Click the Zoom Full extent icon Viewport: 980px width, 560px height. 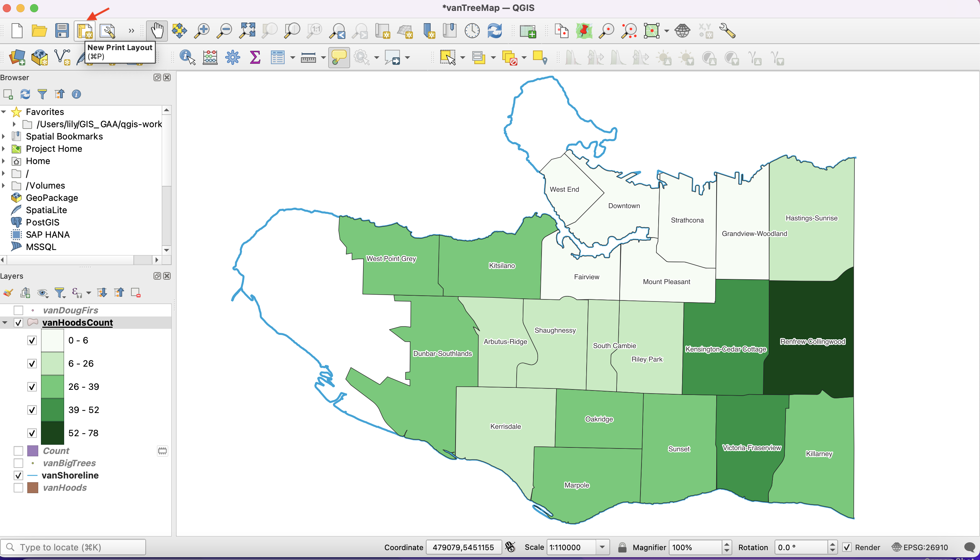tap(247, 31)
